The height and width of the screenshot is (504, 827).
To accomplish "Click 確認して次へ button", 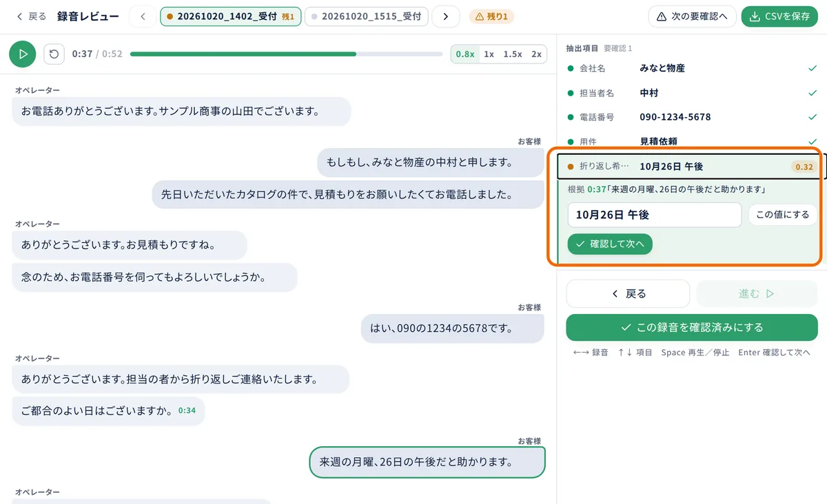I will [x=610, y=244].
